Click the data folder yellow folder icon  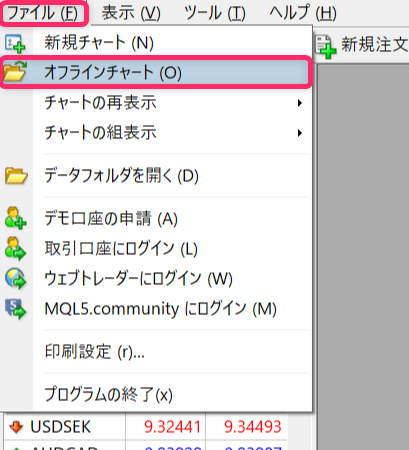pyautogui.click(x=16, y=176)
